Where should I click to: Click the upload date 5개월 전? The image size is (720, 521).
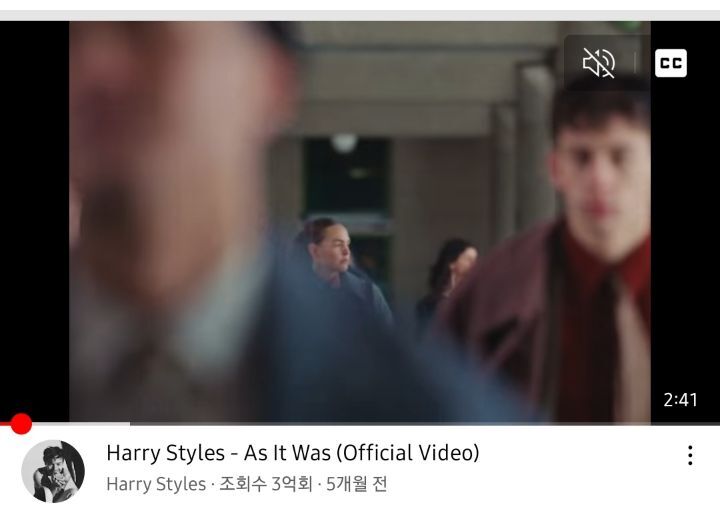click(x=356, y=484)
